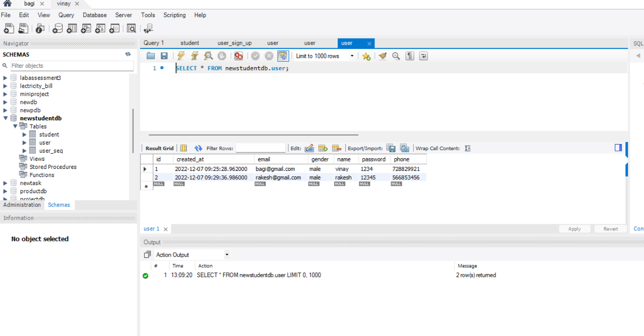Image resolution: width=644 pixels, height=336 pixels.
Task: Open the object inspector info icon
Action: click(40, 28)
